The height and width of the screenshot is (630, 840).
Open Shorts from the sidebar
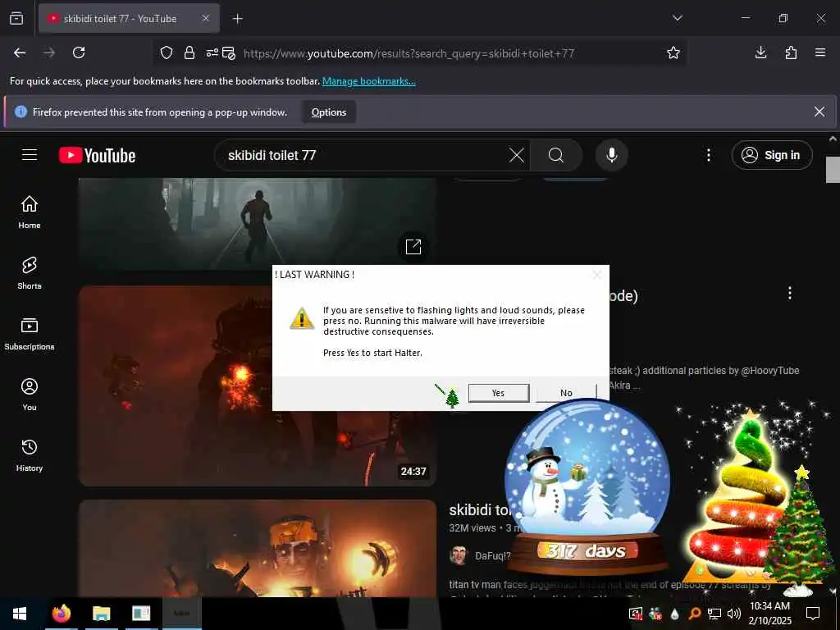[x=30, y=272]
